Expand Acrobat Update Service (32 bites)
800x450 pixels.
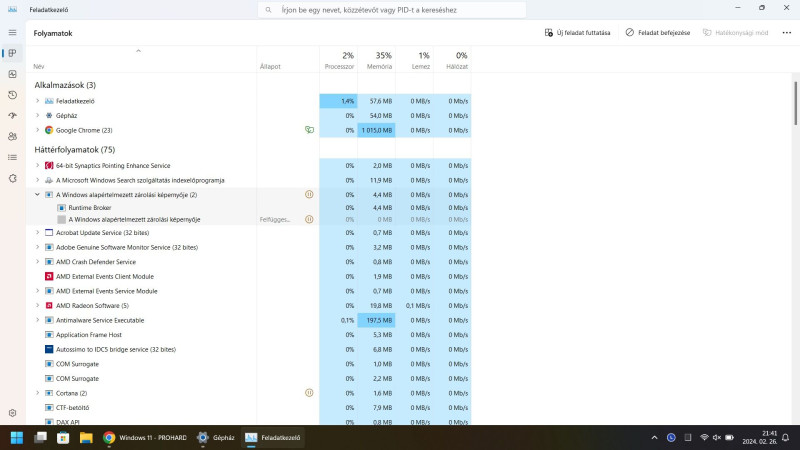click(x=37, y=233)
